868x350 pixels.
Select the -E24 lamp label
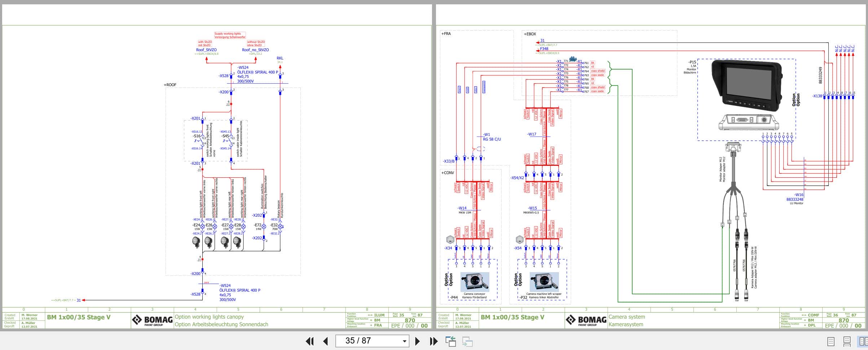[196, 225]
